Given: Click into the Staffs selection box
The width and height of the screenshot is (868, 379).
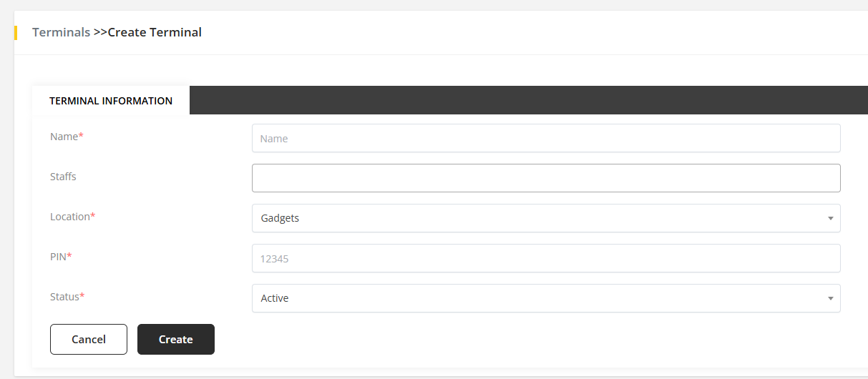Looking at the screenshot, I should (x=545, y=178).
